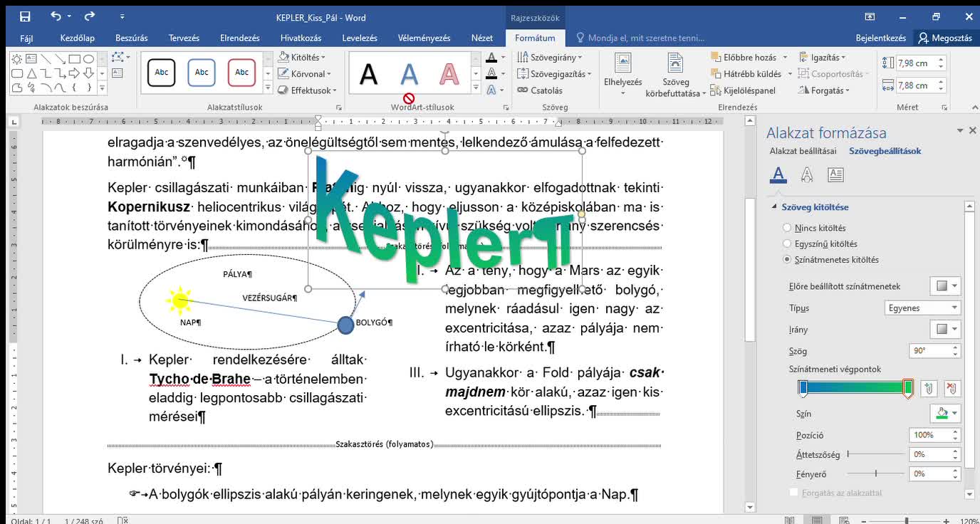980x524 pixels.
Task: Select the right block arrow shape
Action: (73, 73)
